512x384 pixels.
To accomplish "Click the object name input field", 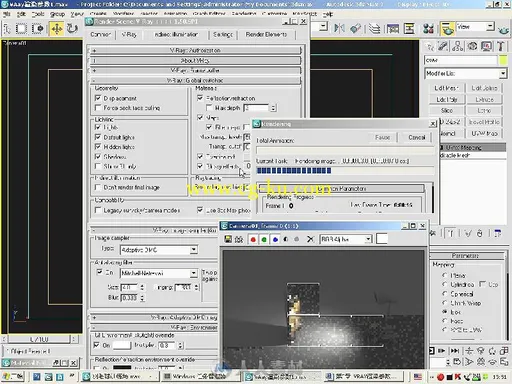I will pyautogui.click(x=461, y=60).
